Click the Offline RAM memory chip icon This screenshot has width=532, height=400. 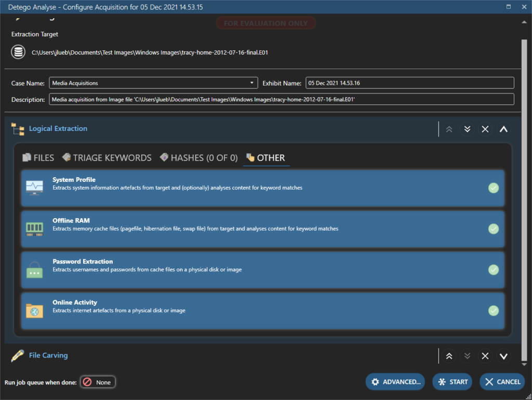pyautogui.click(x=35, y=229)
